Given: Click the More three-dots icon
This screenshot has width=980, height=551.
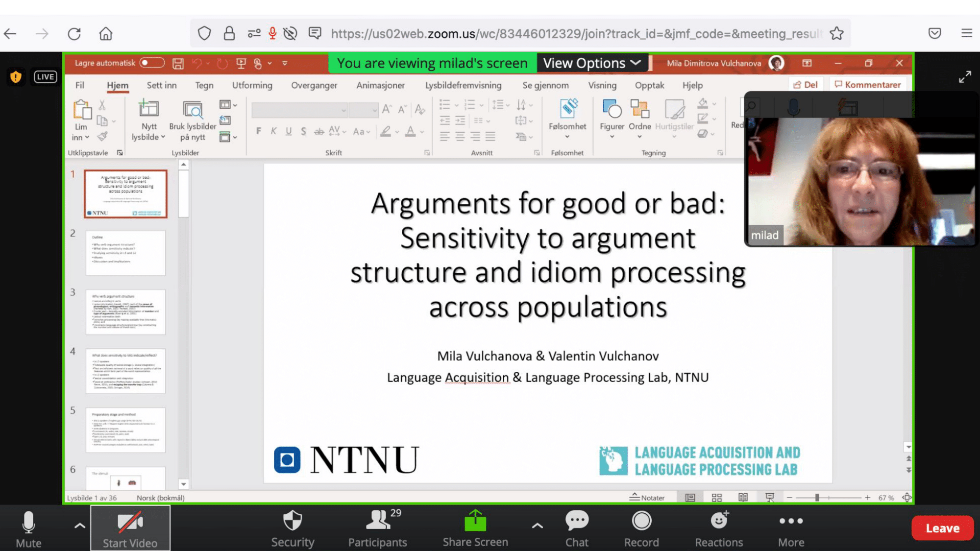Looking at the screenshot, I should (791, 521).
